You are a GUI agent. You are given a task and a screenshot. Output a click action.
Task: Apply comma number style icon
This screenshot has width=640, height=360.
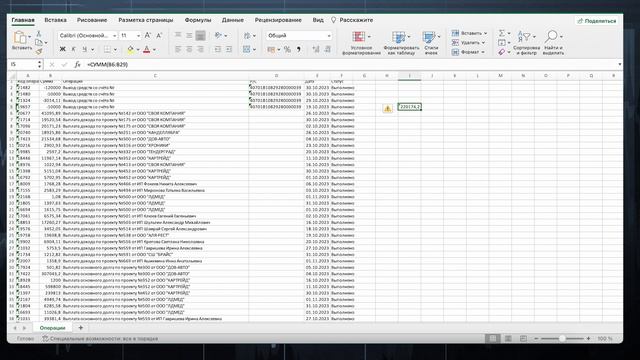[x=299, y=49]
